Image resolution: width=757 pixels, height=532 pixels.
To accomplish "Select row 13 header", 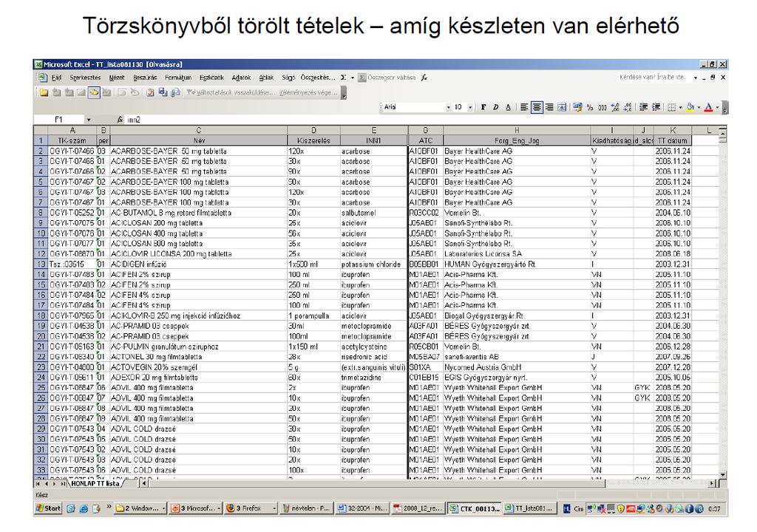I will (x=41, y=265).
